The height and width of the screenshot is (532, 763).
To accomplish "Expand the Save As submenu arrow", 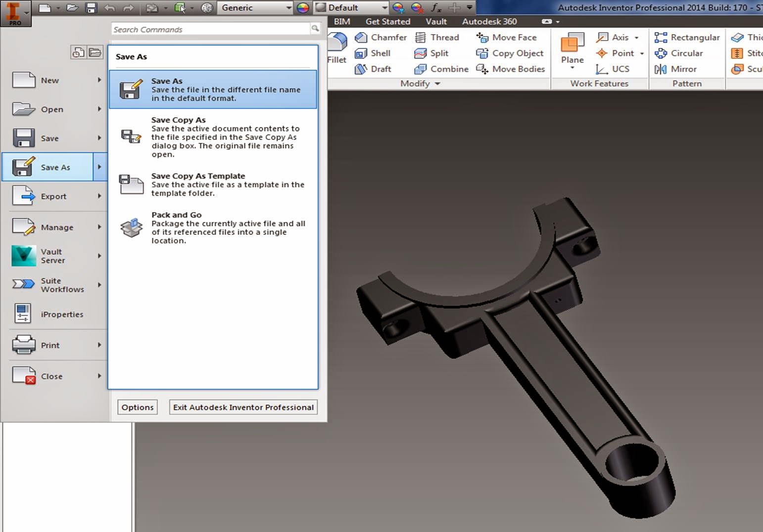I will coord(99,167).
